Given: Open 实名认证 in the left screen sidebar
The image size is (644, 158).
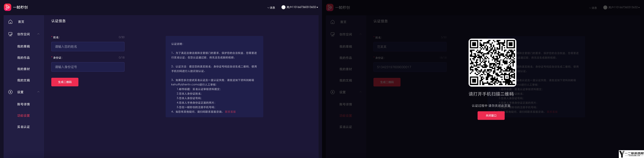Looking at the screenshot, I should click(24, 127).
